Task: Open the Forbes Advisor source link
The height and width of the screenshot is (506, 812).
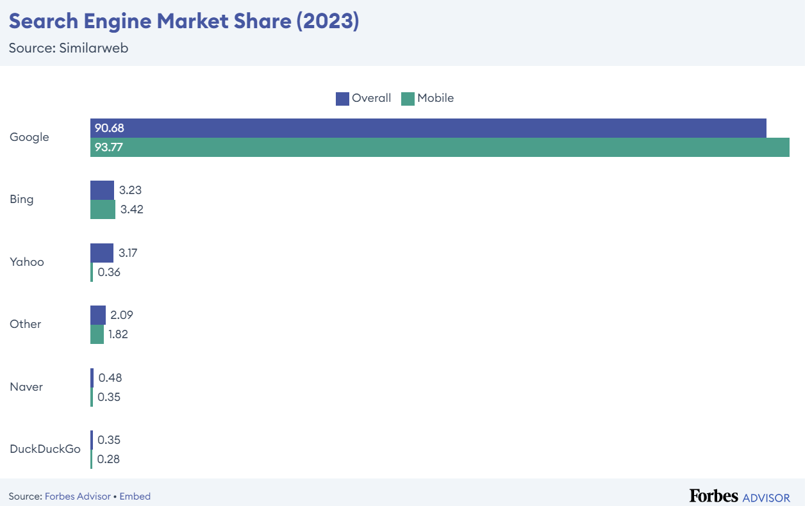Action: tap(78, 496)
